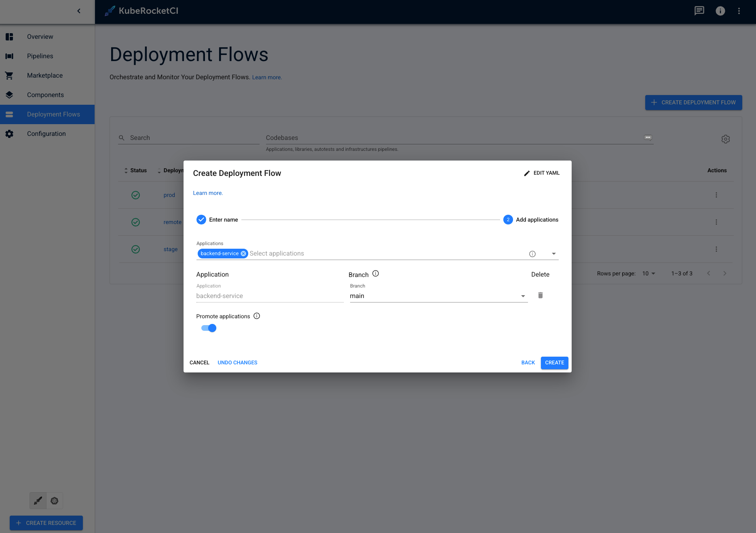Open the Pipelines section in the sidebar
Screen dimensions: 756x533
click(x=40, y=56)
